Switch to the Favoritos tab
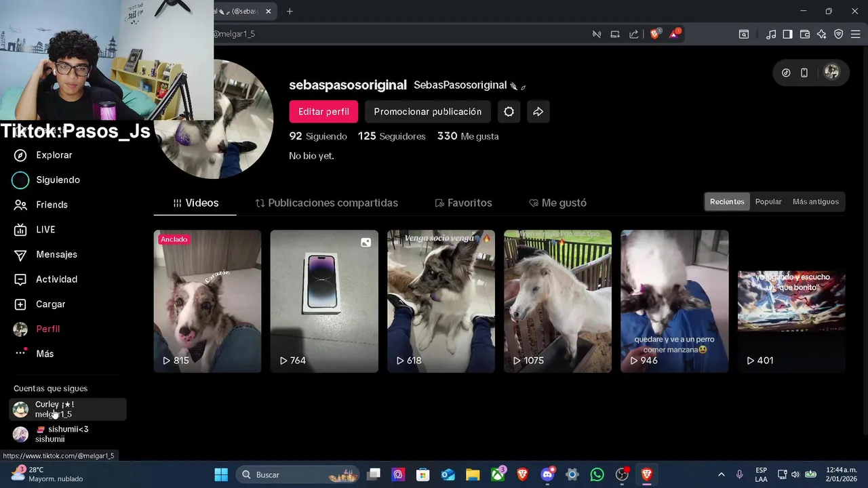 [463, 203]
